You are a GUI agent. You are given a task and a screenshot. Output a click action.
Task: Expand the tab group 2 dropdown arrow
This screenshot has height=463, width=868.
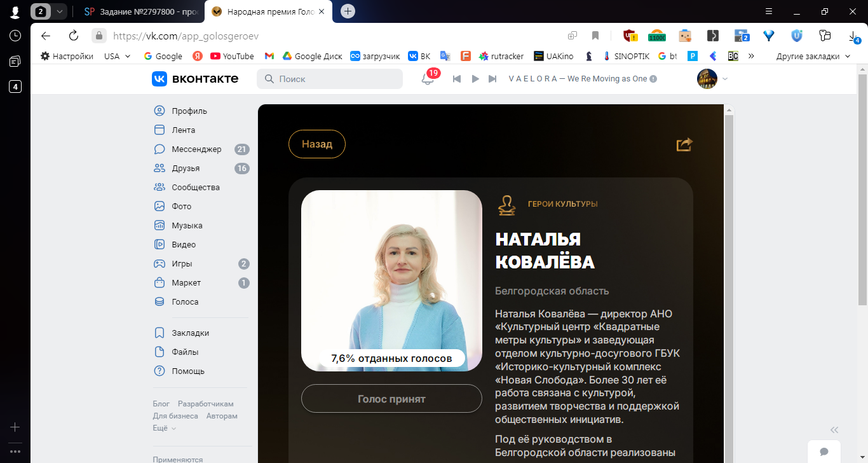59,11
